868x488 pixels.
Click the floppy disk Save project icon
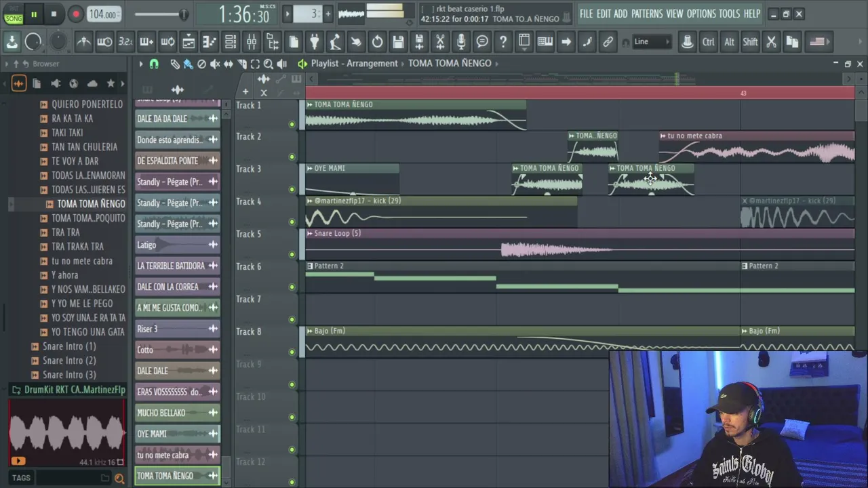[399, 42]
